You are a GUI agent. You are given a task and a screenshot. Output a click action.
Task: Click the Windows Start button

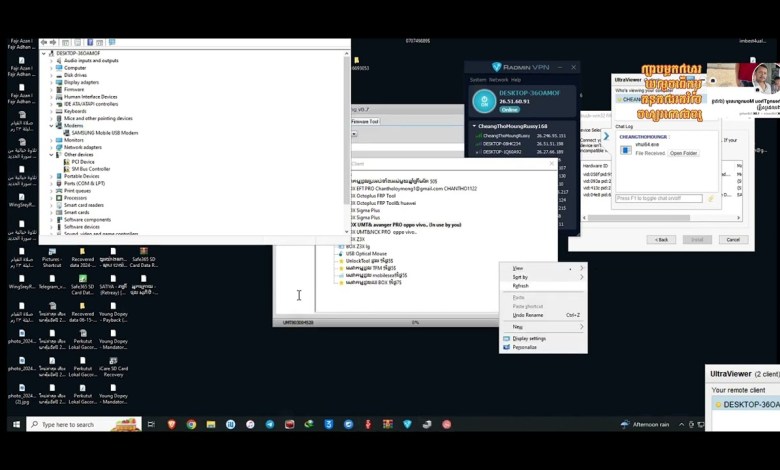15,424
